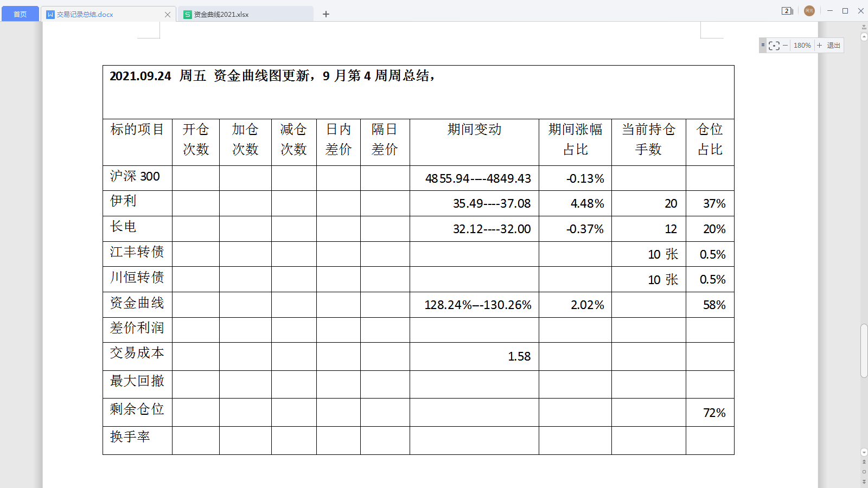
Task: Zoom in with the plus button
Action: tap(819, 46)
